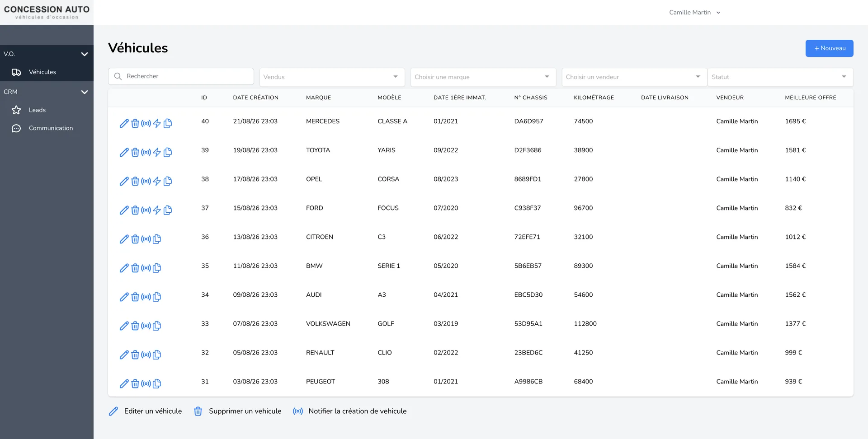The height and width of the screenshot is (439, 868).
Task: Delete the AUDI A3 via trash icon
Action: pyautogui.click(x=135, y=297)
